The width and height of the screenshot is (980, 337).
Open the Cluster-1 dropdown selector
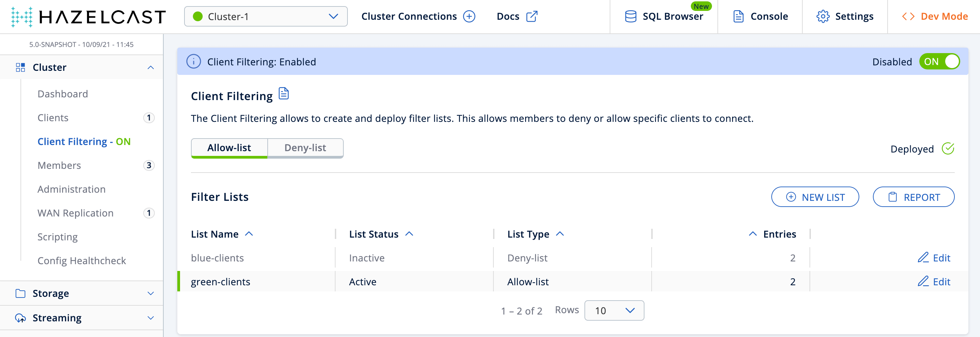pos(266,16)
